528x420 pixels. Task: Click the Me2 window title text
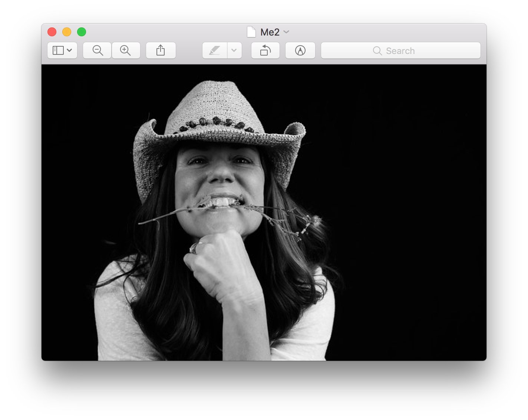click(270, 32)
